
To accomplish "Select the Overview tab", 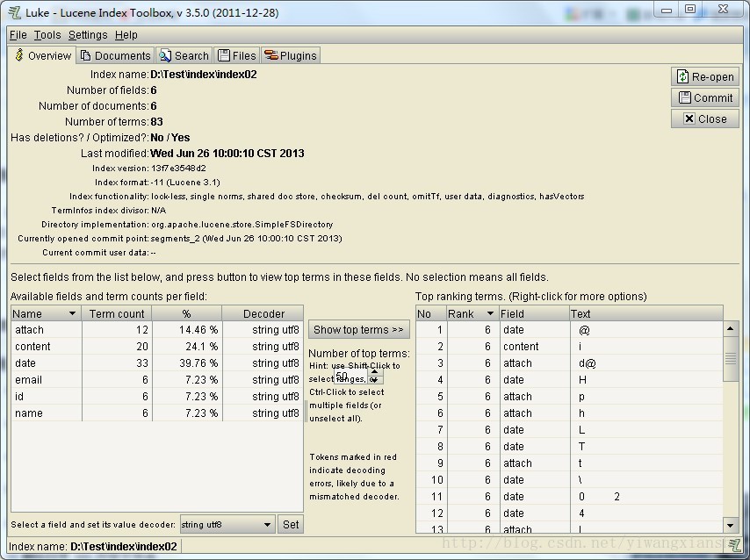I will click(42, 55).
